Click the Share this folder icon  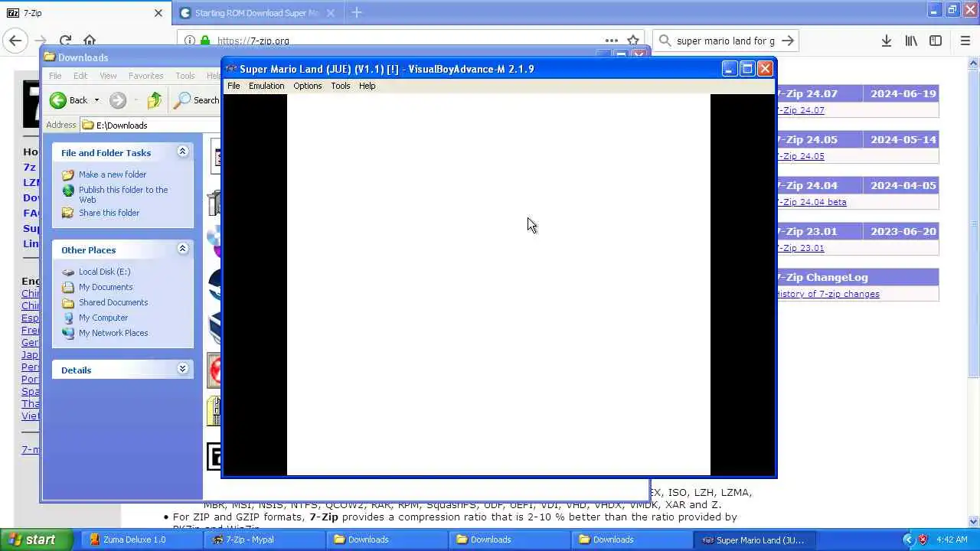pos(68,213)
